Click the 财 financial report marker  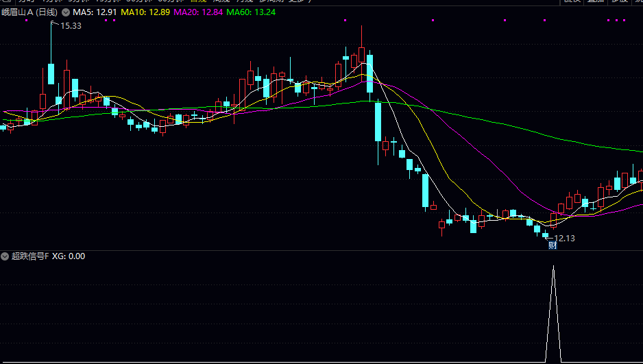(553, 245)
